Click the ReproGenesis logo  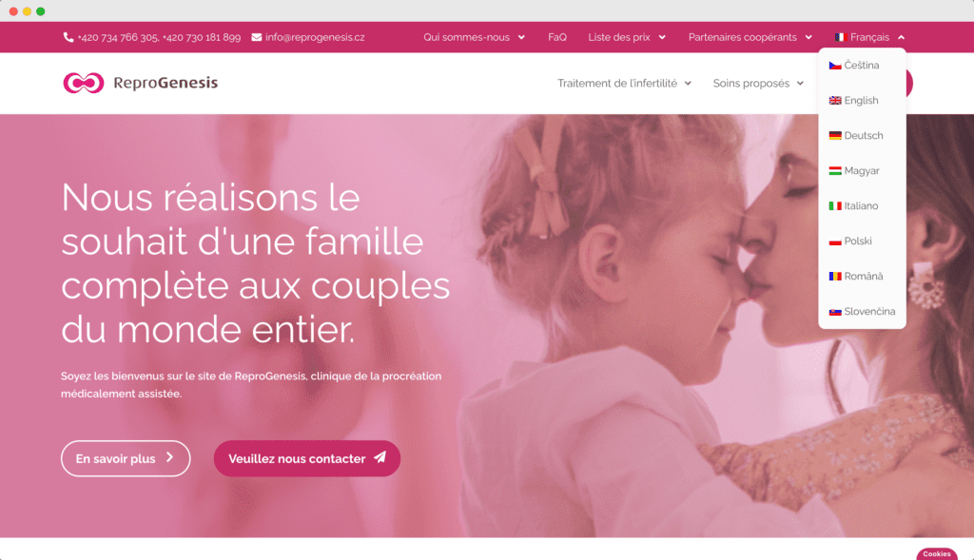click(x=141, y=83)
